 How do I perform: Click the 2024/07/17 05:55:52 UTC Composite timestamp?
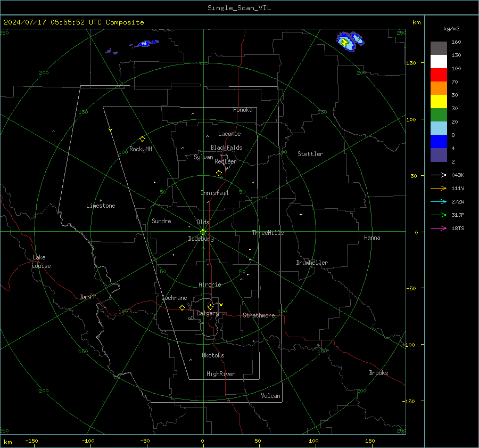point(73,22)
